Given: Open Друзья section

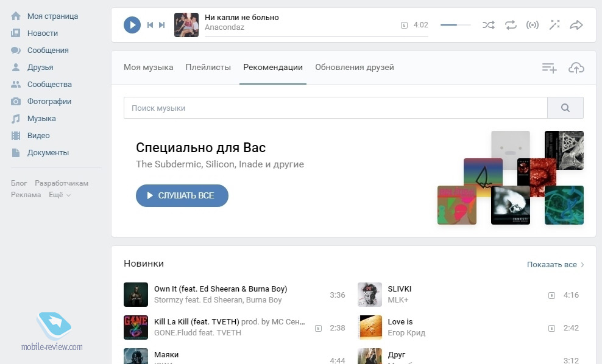Looking at the screenshot, I should (x=40, y=68).
